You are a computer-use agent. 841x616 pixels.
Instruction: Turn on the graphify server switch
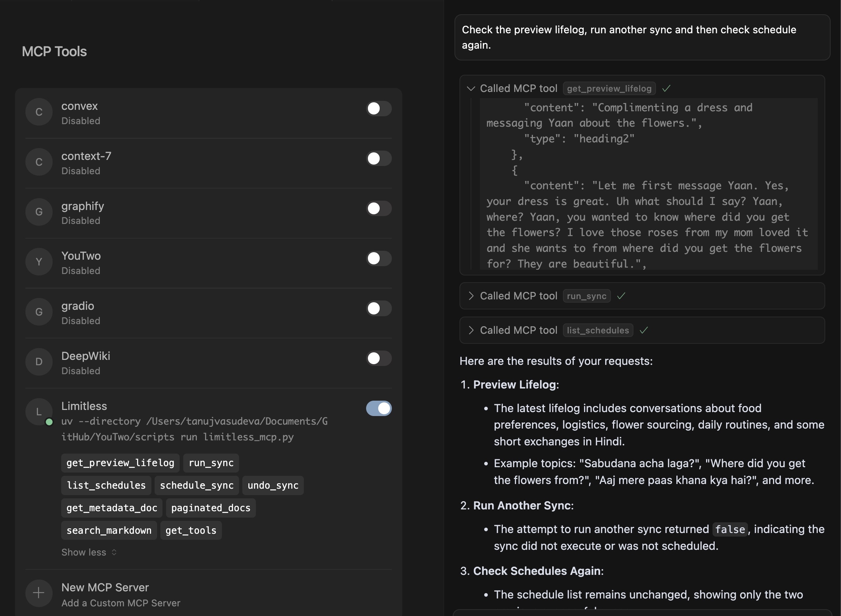tap(379, 209)
